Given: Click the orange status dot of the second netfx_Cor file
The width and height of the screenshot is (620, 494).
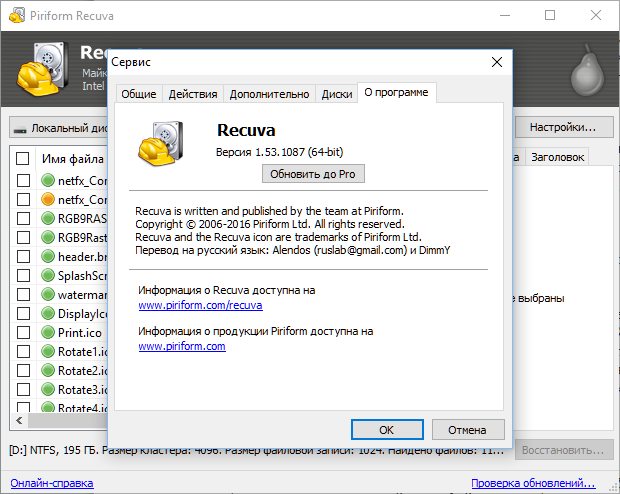Looking at the screenshot, I should (48, 199).
